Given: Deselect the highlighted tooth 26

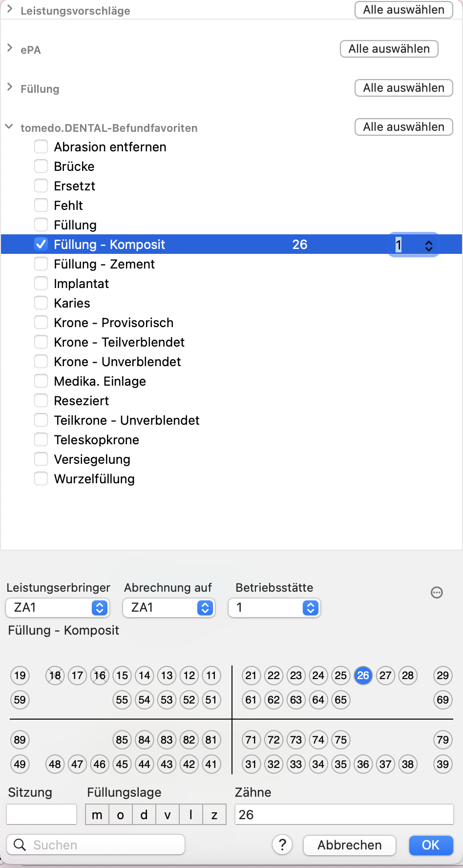Looking at the screenshot, I should tap(363, 676).
